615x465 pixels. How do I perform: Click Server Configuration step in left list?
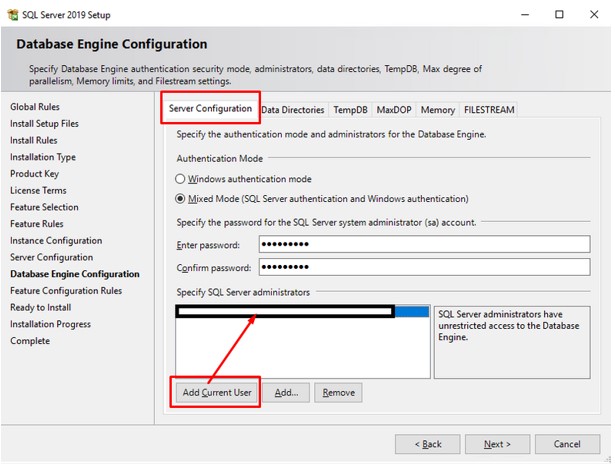[52, 257]
